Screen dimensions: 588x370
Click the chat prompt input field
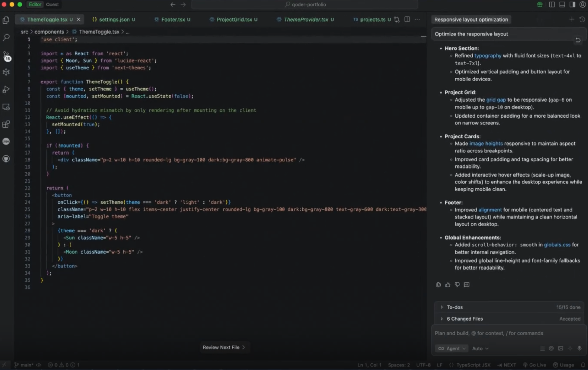[x=508, y=333]
